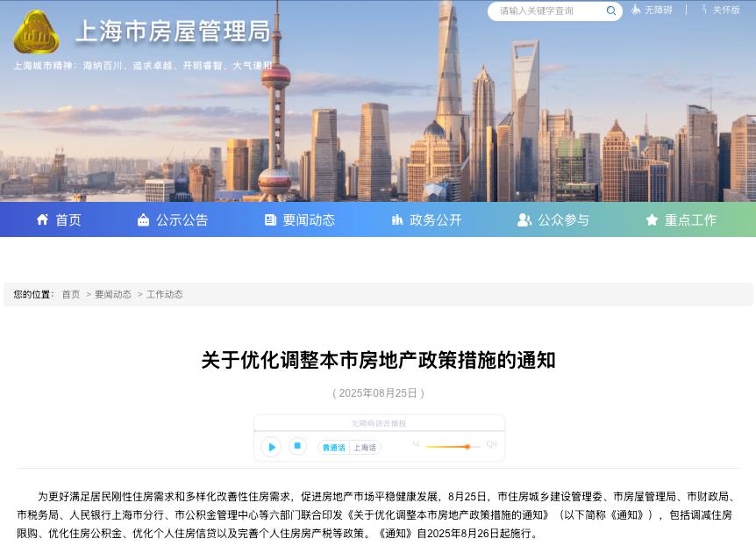The height and width of the screenshot is (546, 756).
Task: Open the 公示公告 menu
Action: [x=173, y=220]
